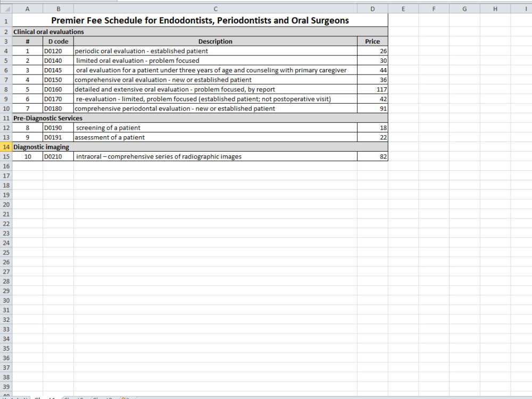Select the D0140 code cell

pos(59,61)
